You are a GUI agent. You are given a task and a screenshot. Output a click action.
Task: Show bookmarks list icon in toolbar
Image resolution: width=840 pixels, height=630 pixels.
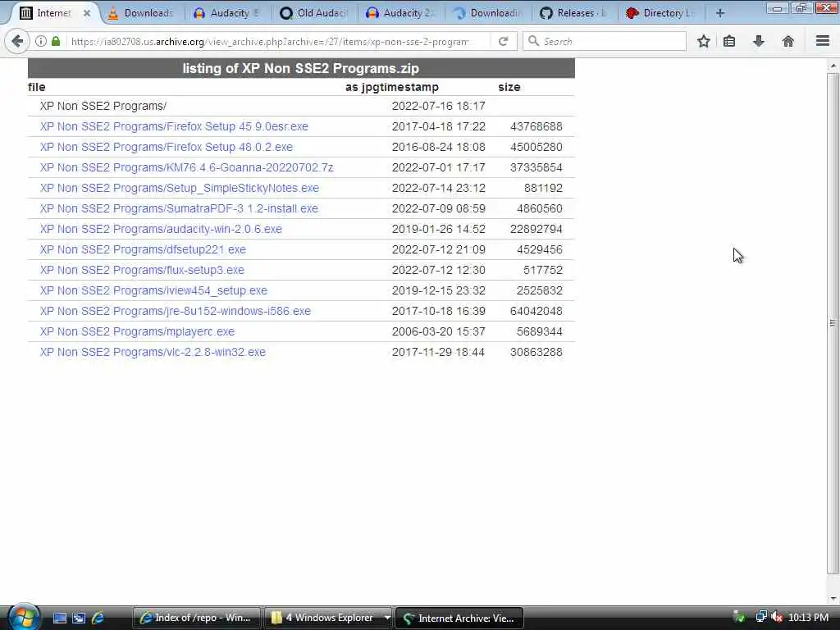point(729,41)
